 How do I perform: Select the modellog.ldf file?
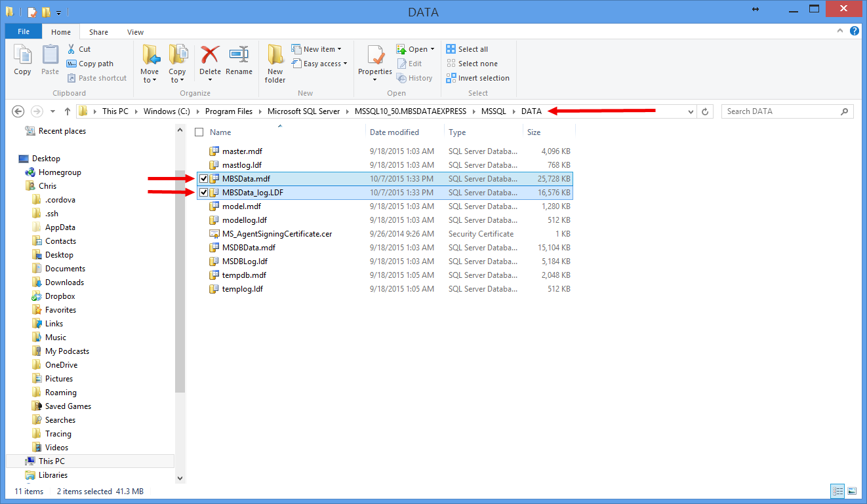click(x=245, y=220)
